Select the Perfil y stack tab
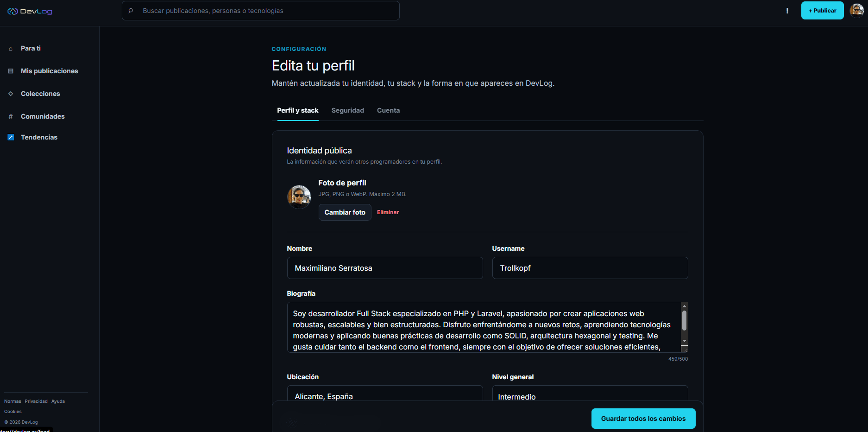868x432 pixels. pos(298,110)
